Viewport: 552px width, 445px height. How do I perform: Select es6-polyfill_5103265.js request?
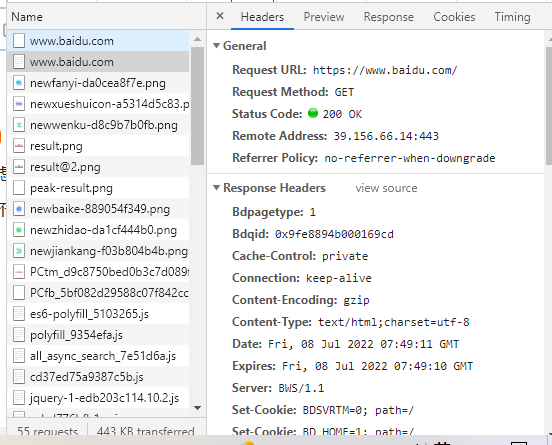pos(98,314)
